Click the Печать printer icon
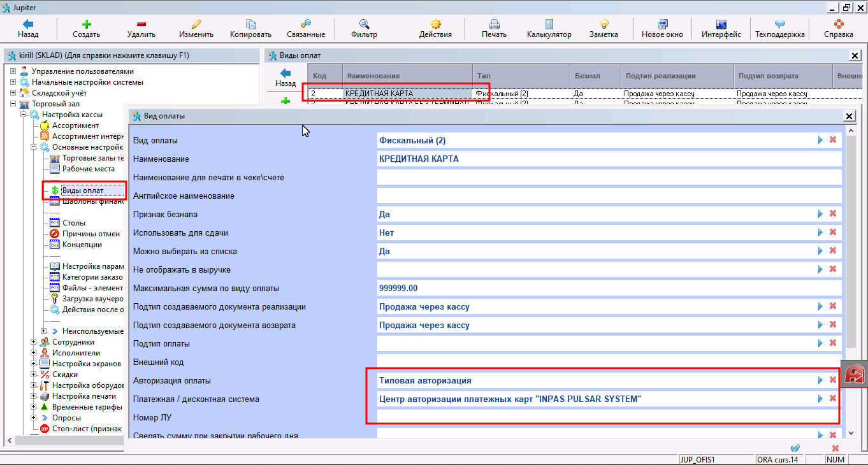The width and height of the screenshot is (868, 465). [495, 24]
